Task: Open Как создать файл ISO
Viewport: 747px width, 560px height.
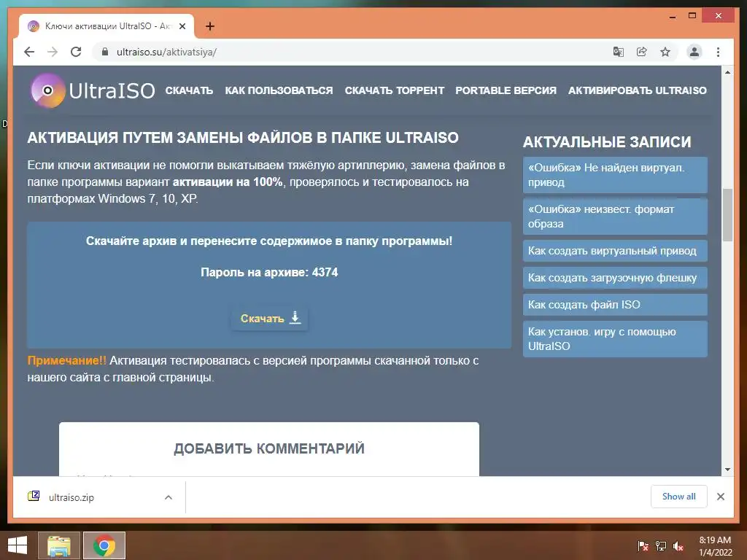Action: click(615, 305)
